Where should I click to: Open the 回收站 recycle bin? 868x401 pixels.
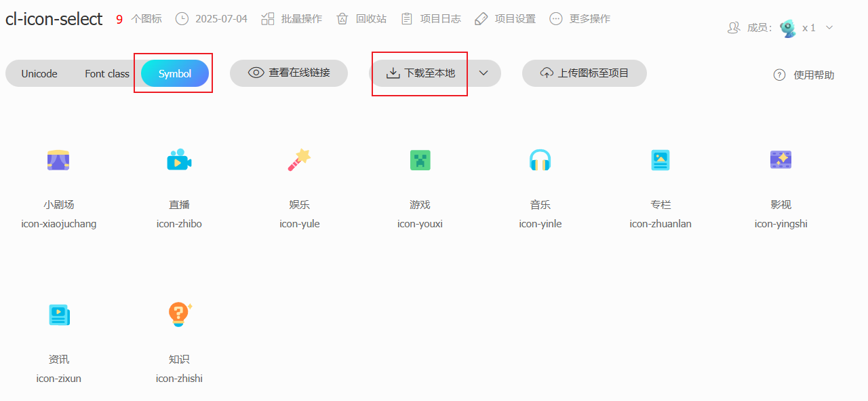pyautogui.click(x=342, y=18)
